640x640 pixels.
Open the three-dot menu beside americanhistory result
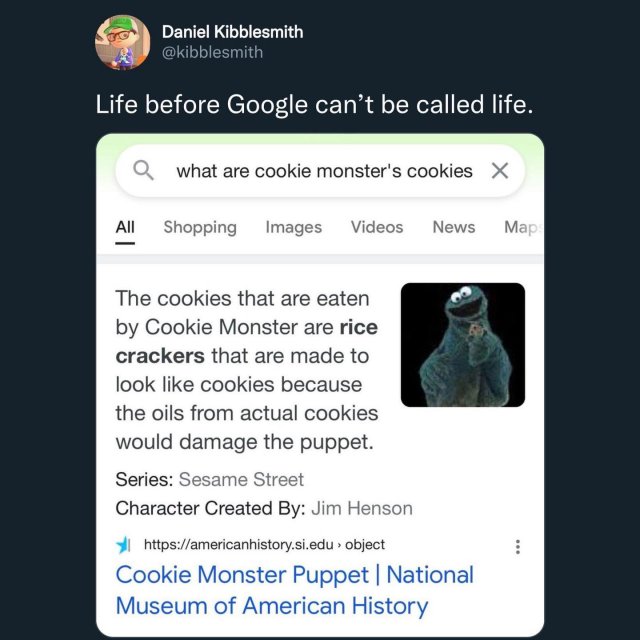tap(518, 547)
